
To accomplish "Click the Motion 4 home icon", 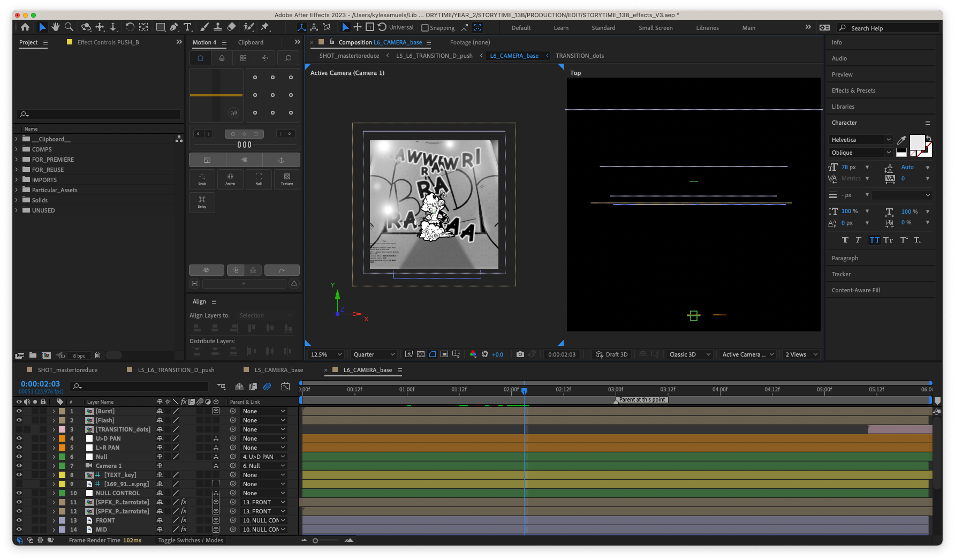I will (200, 58).
